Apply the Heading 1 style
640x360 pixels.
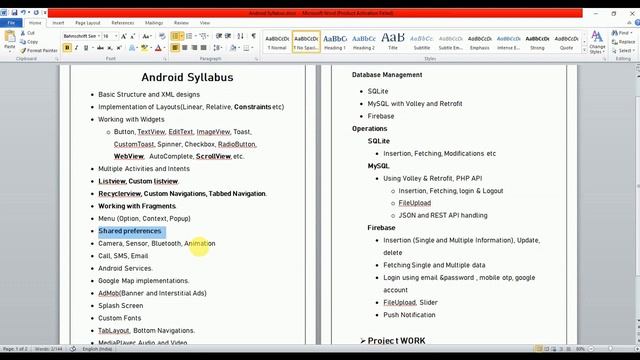(335, 42)
